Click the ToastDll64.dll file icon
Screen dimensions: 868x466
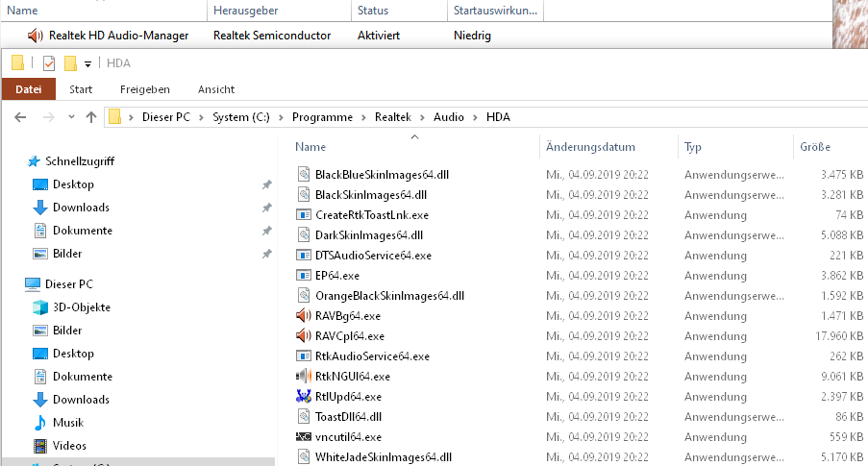(x=304, y=416)
